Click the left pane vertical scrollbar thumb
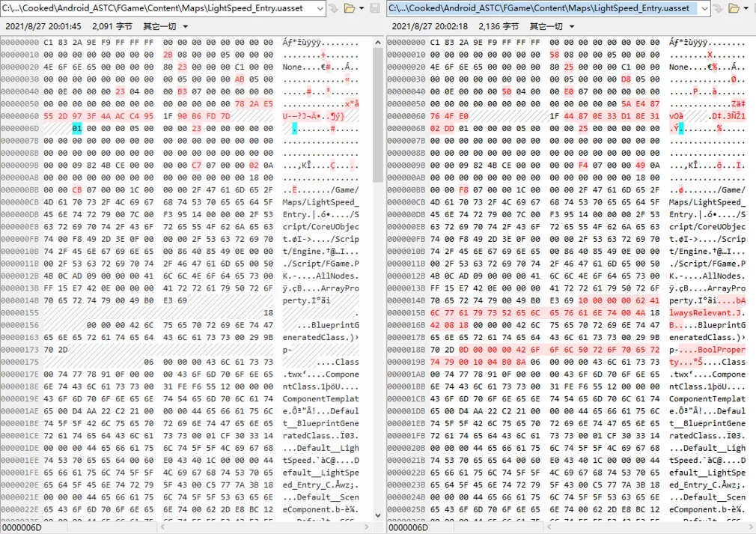The image size is (756, 534). coord(378,112)
